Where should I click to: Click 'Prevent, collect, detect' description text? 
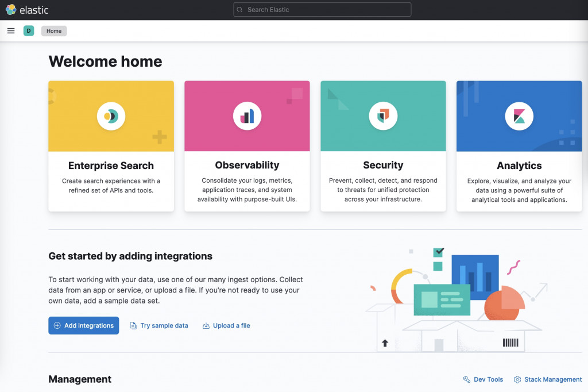[383, 190]
